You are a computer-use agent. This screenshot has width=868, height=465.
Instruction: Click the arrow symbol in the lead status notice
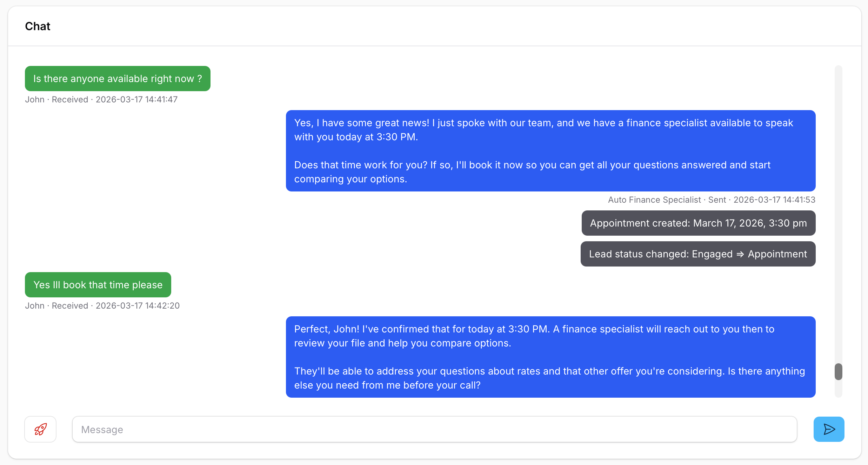740,254
